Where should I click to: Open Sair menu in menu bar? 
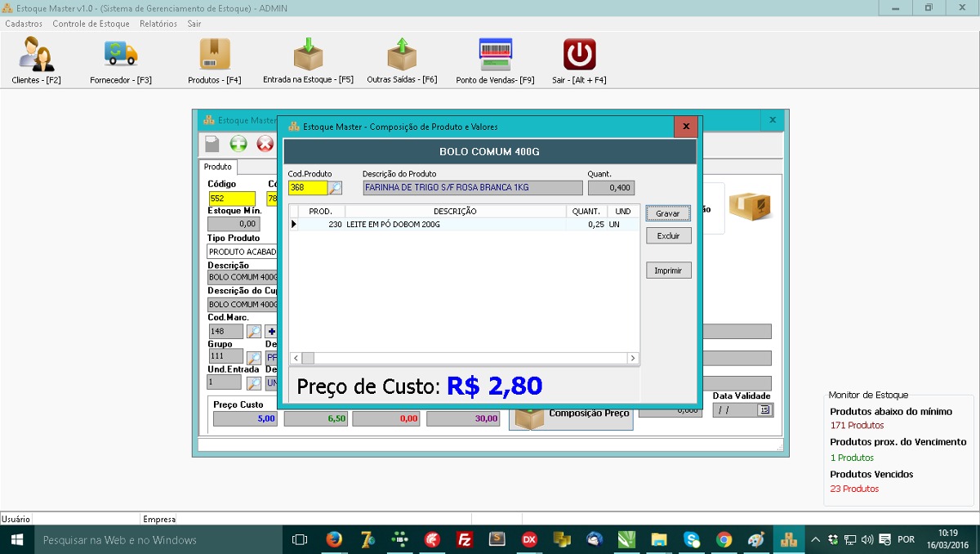pos(194,24)
